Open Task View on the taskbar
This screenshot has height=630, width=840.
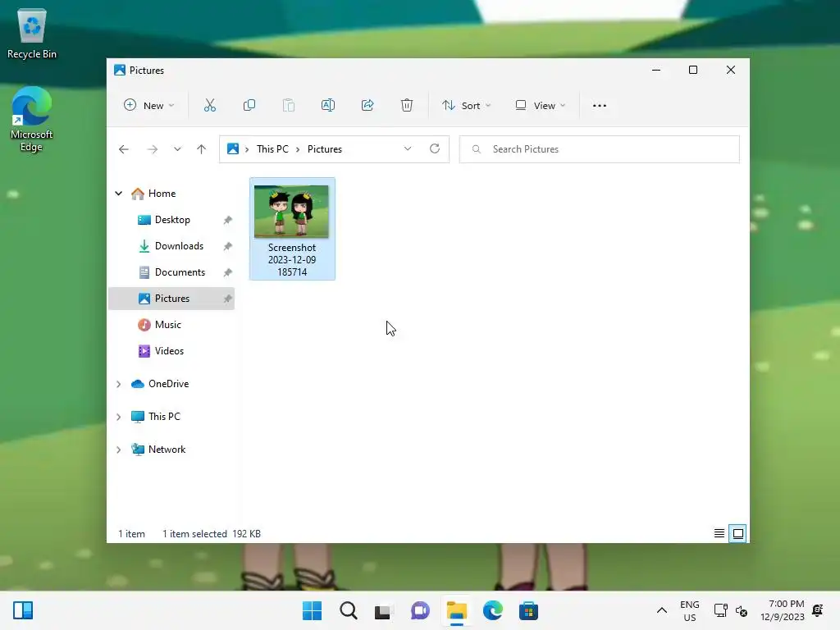point(384,610)
